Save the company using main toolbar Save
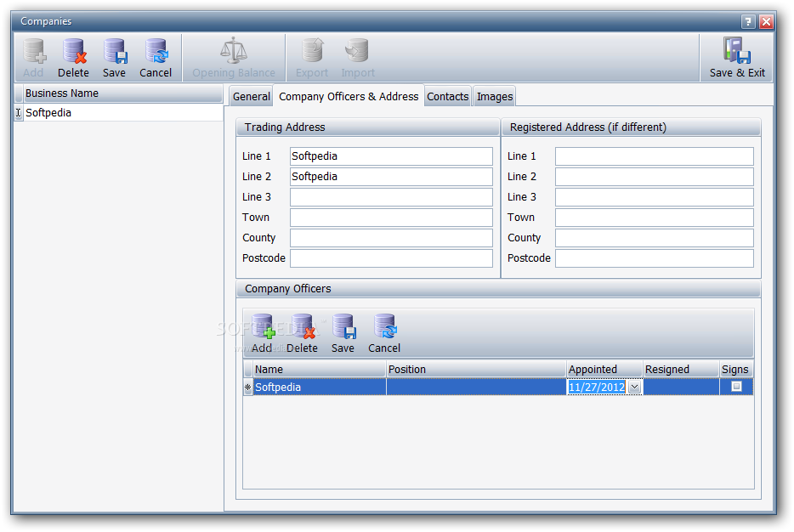This screenshot has height=532, width=794. tap(115, 58)
